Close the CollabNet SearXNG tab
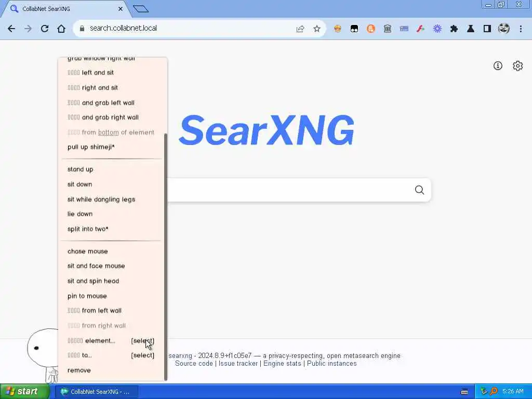The image size is (532, 399). click(x=121, y=9)
